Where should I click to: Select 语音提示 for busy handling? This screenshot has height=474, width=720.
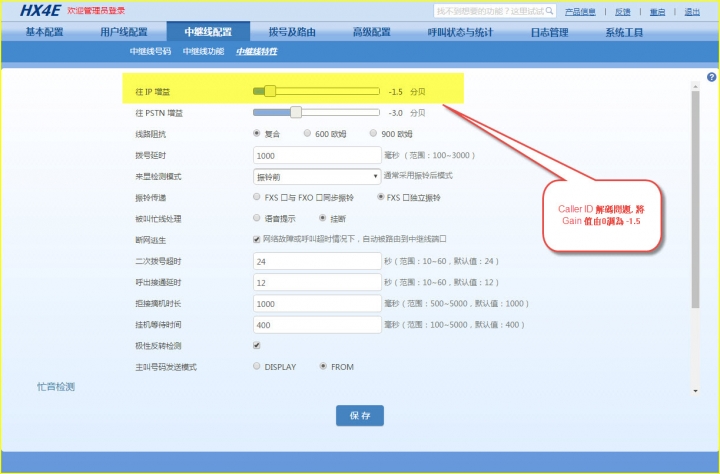[x=257, y=218]
